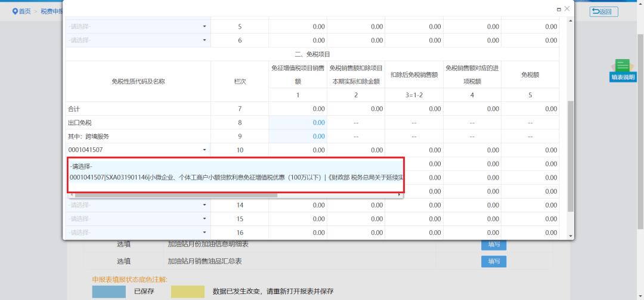Click row 5 免税额 cell
The height and width of the screenshot is (300, 644).
tap(530, 27)
